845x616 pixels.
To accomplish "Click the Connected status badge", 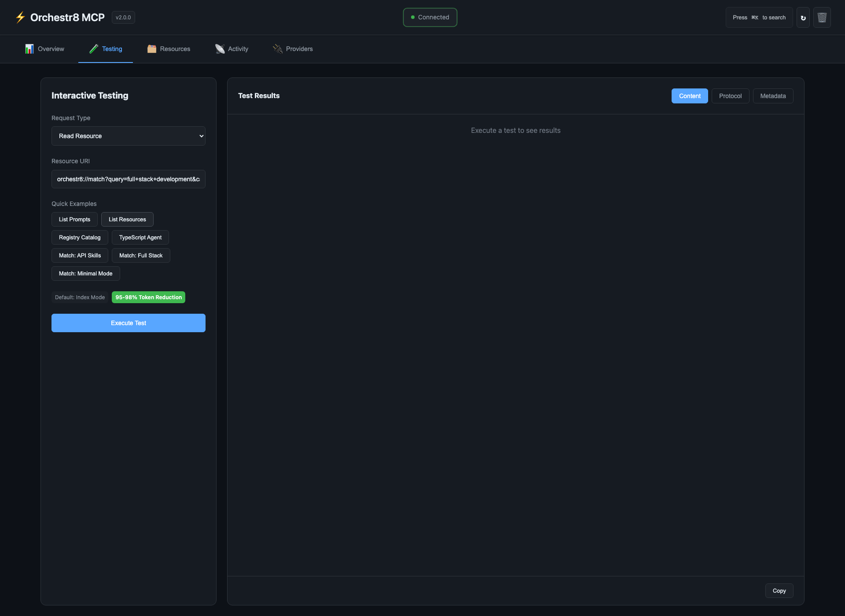I will pos(430,18).
